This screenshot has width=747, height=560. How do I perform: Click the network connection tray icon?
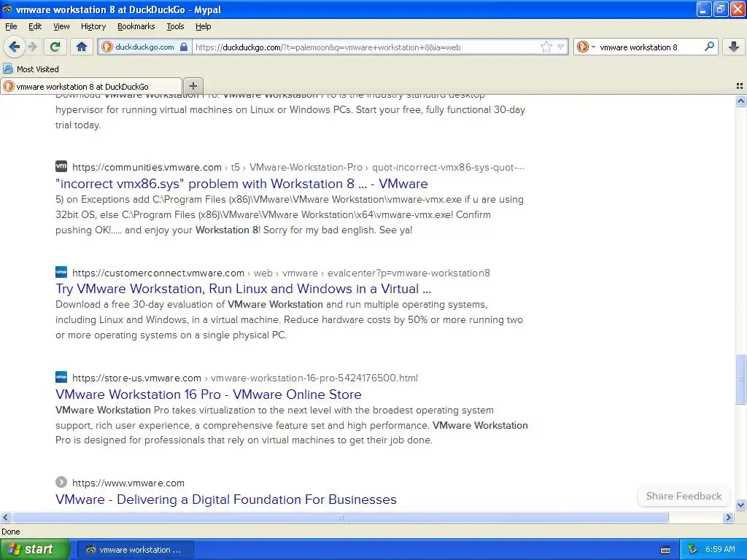click(x=692, y=549)
